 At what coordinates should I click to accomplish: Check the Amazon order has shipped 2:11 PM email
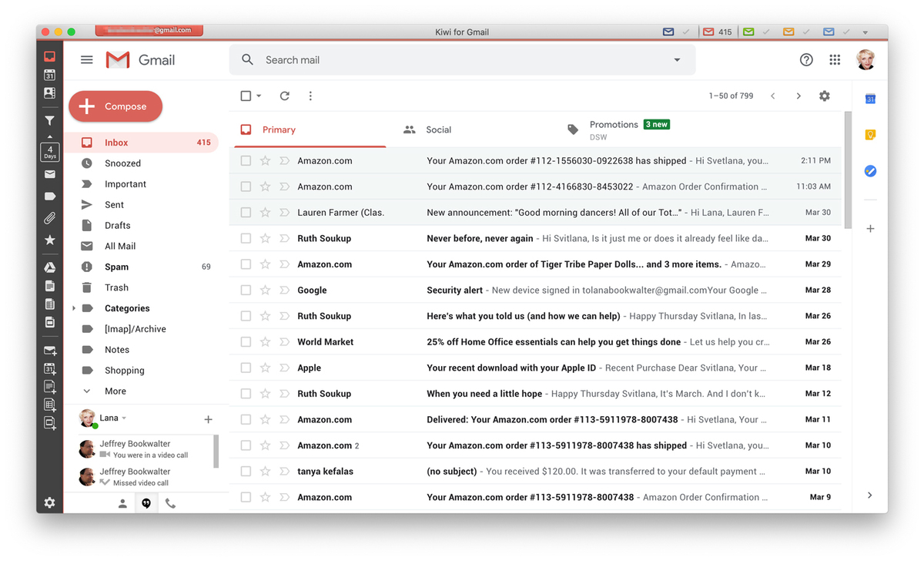[x=246, y=160]
